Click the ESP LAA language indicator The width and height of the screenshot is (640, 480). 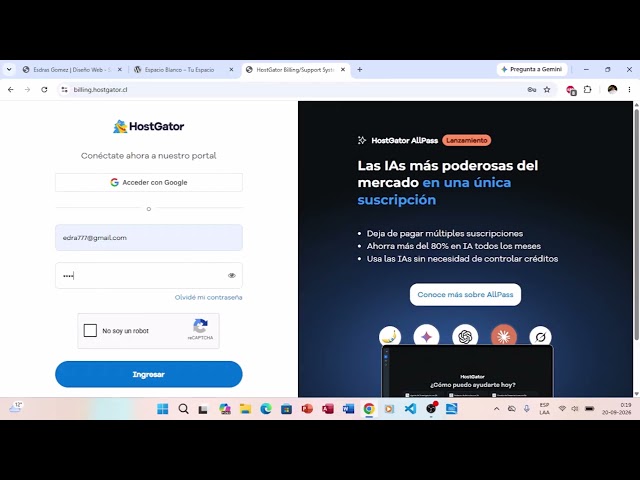[x=544, y=409]
